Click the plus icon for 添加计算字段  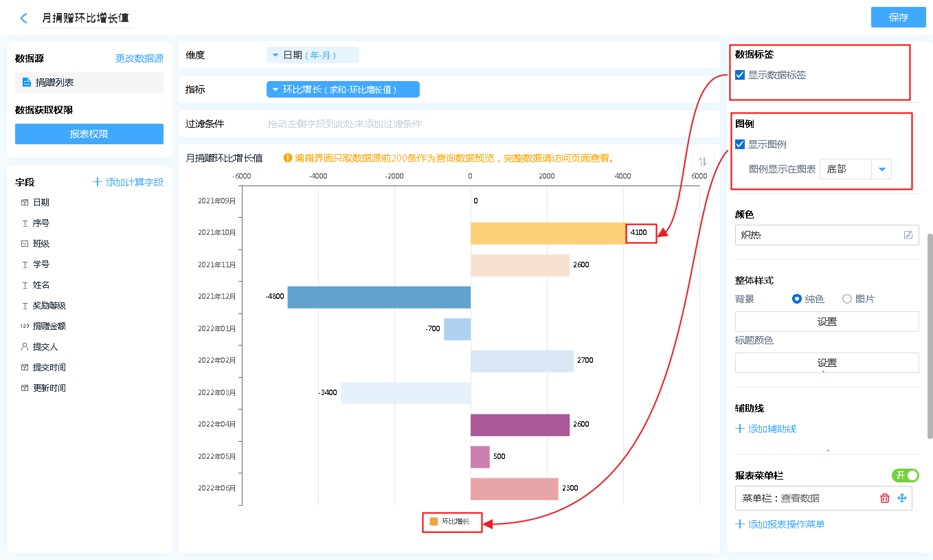(98, 182)
